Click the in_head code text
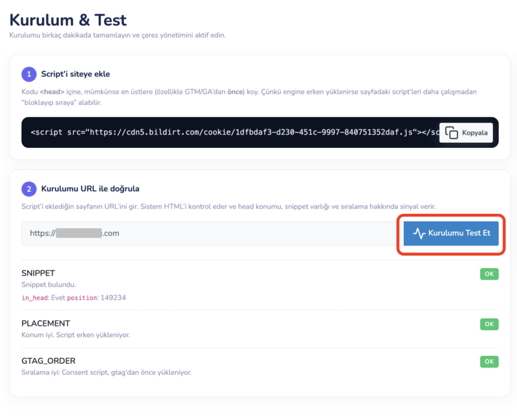 click(35, 298)
